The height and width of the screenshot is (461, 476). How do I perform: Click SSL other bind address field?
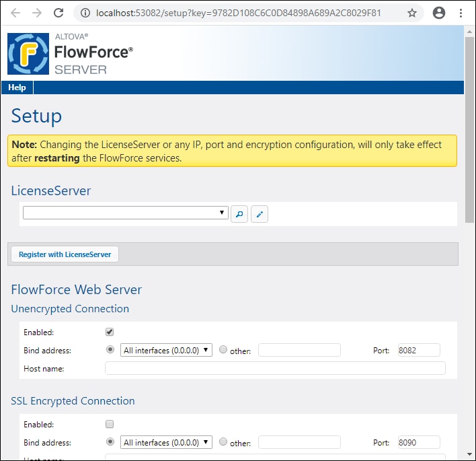[299, 442]
